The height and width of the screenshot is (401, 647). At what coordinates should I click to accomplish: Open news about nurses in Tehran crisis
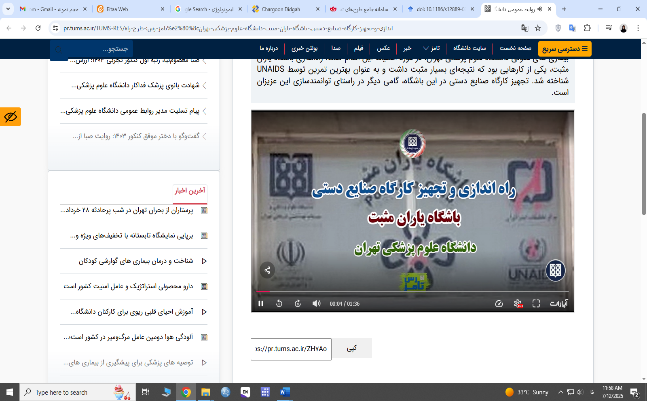127,210
